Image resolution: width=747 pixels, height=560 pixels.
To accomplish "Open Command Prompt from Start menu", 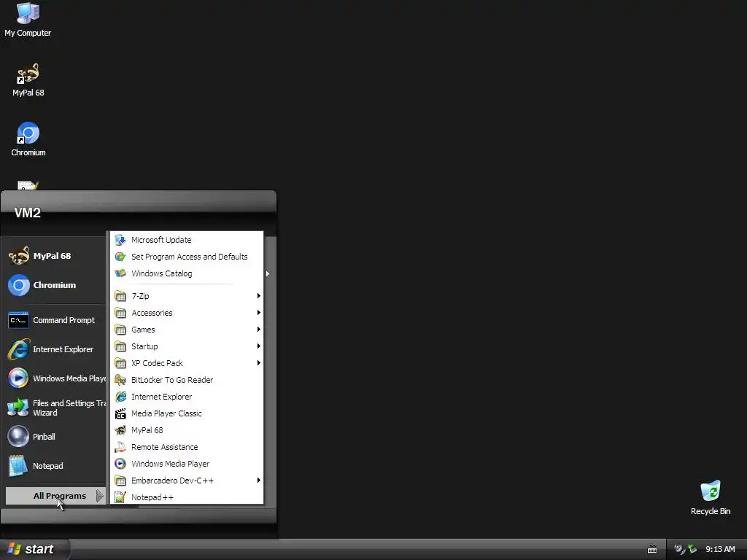I will tap(55, 320).
